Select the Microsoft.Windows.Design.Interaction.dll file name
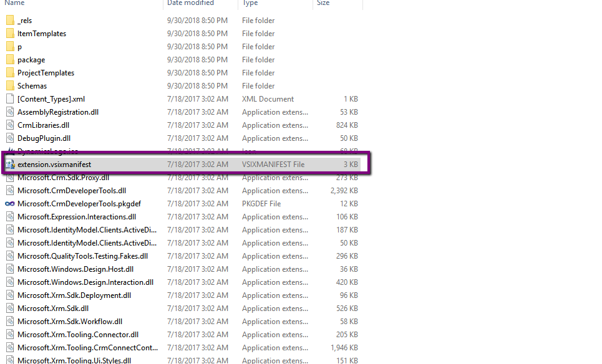 85,282
